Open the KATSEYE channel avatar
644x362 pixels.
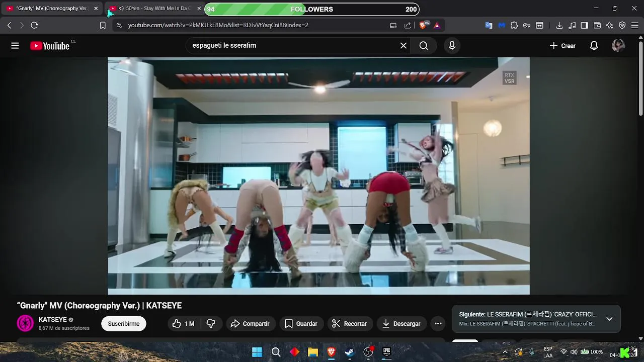tap(25, 323)
